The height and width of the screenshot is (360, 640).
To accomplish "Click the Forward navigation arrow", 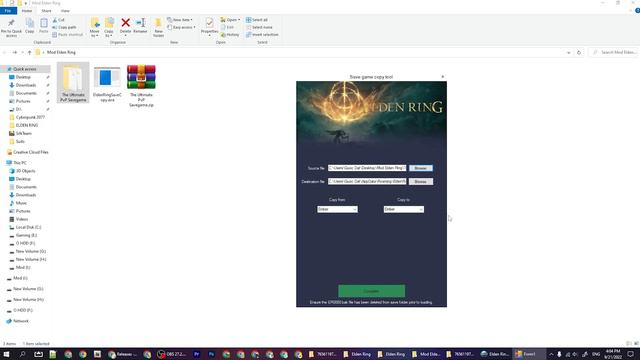I will (15, 52).
